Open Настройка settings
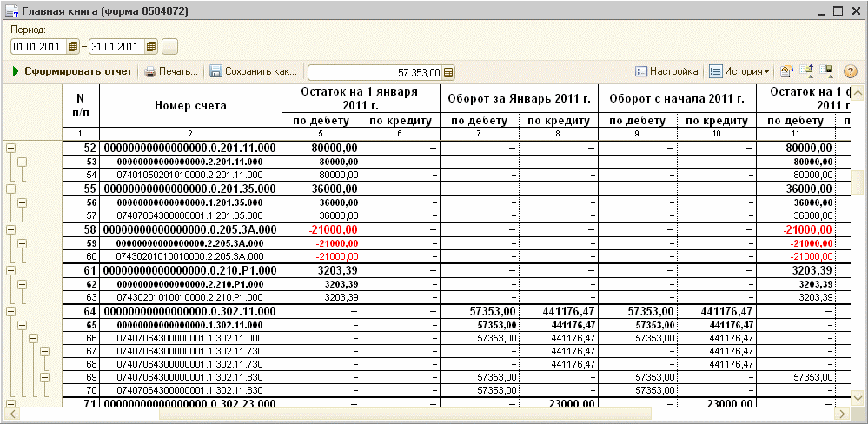The image size is (868, 424). tap(666, 71)
